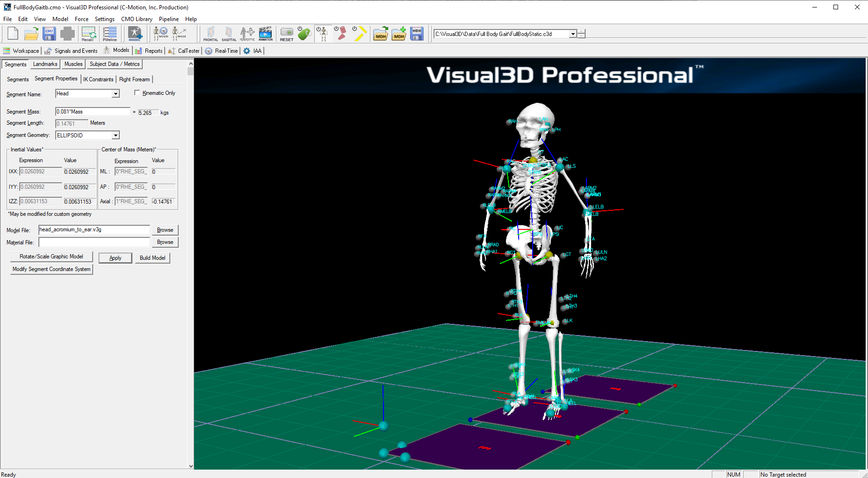Click the Recalc toolbar icon
This screenshot has height=478, width=868.
(88, 34)
